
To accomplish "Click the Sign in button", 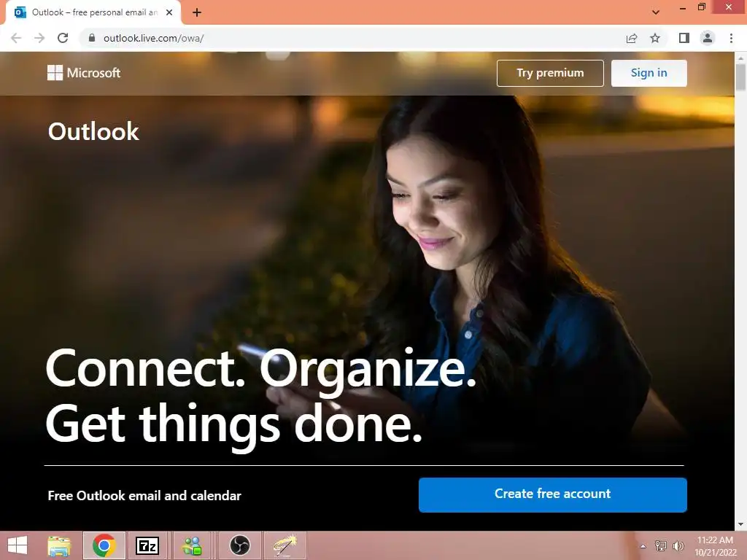I will [x=649, y=73].
